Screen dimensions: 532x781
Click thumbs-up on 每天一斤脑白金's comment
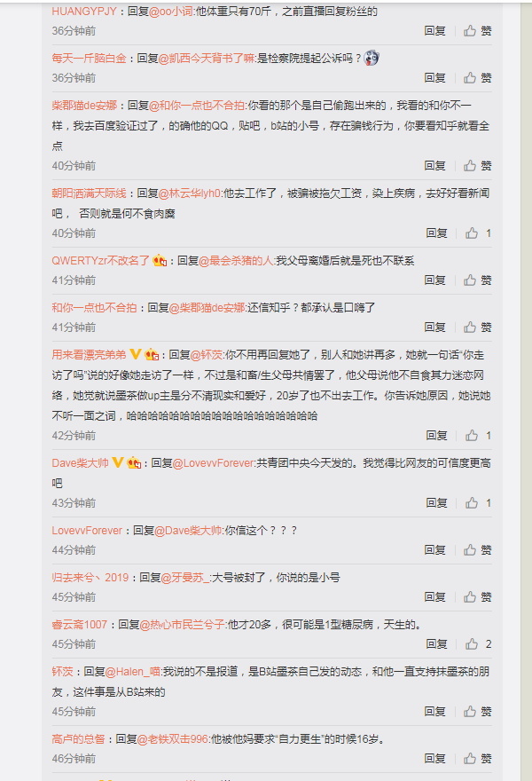[478, 78]
